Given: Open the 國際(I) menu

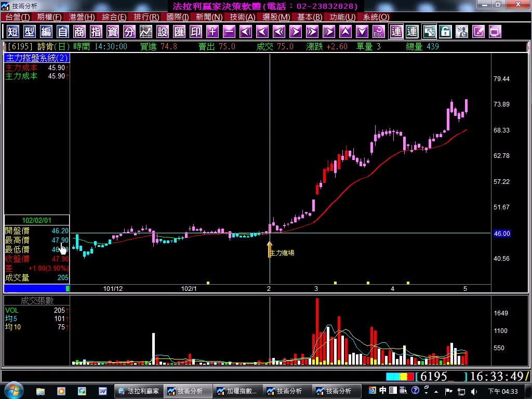Looking at the screenshot, I should tap(178, 17).
